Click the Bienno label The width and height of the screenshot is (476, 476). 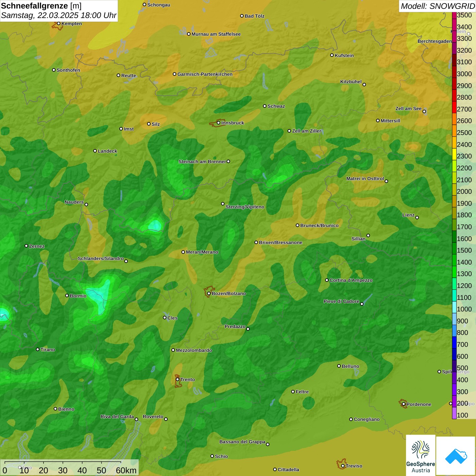[66, 409]
